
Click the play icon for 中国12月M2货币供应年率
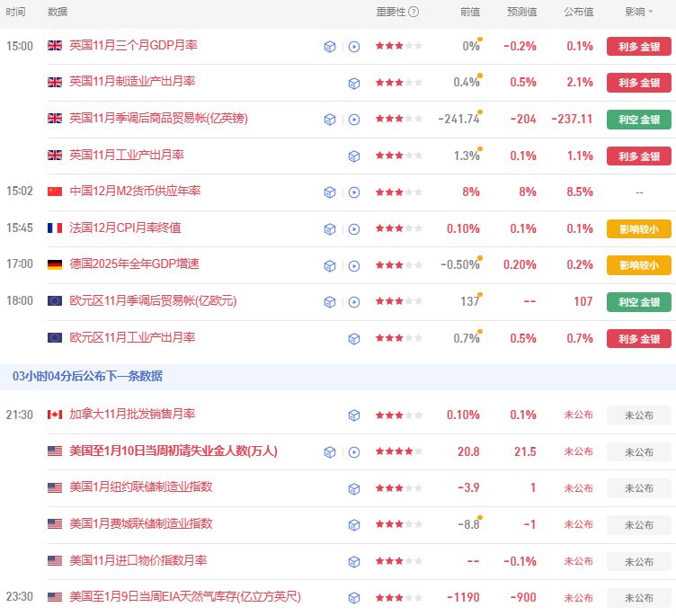pos(354,192)
